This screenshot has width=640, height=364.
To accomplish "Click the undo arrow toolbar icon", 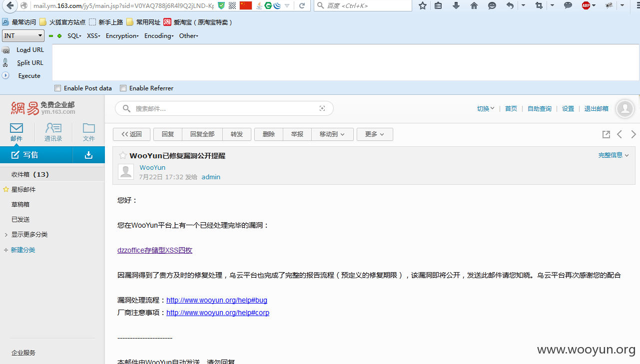I will point(510,6).
